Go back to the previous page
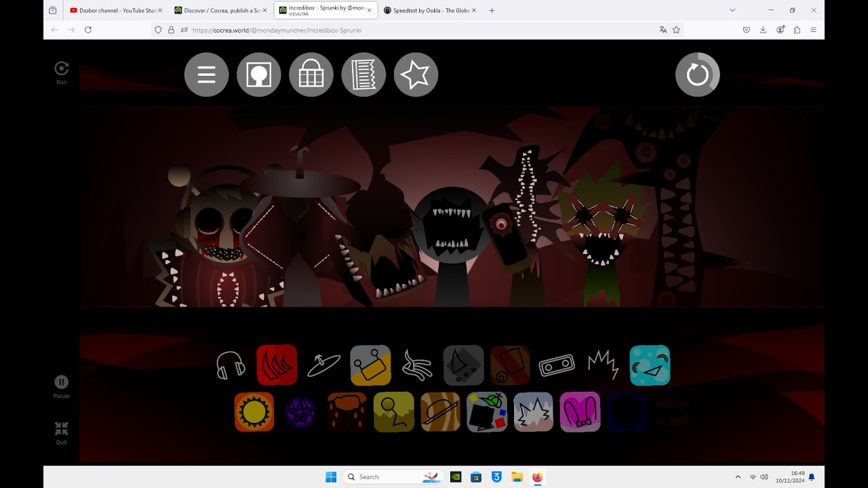Image resolution: width=868 pixels, height=488 pixels. pos(54,30)
